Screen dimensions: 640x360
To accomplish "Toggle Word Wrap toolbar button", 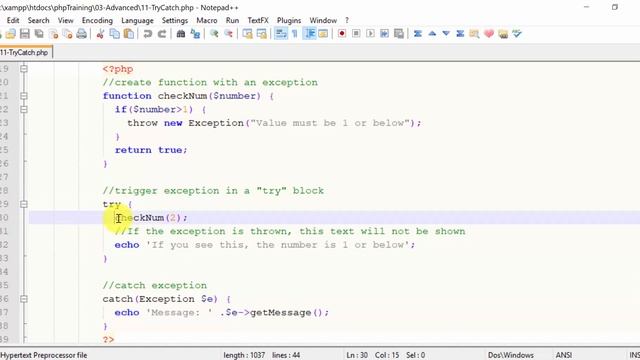I will point(281,34).
